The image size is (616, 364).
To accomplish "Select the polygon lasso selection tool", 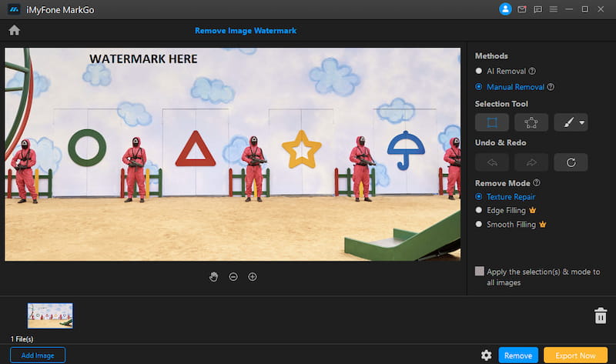I will point(531,122).
